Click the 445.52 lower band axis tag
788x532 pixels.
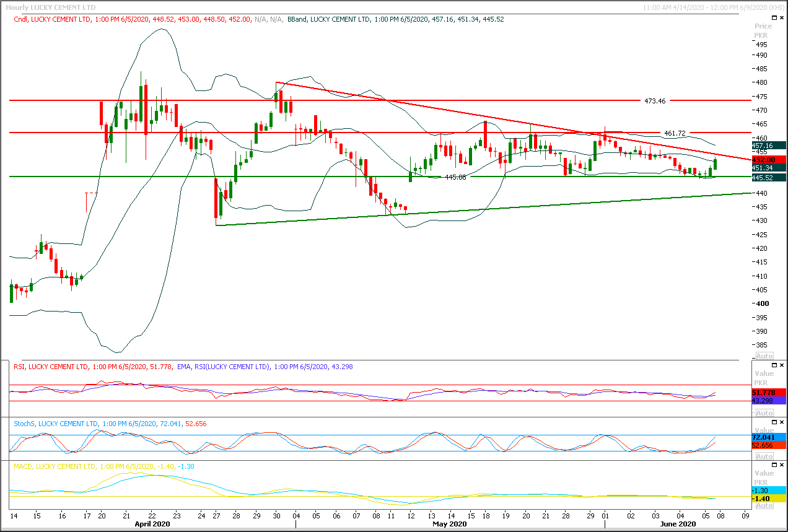point(769,178)
